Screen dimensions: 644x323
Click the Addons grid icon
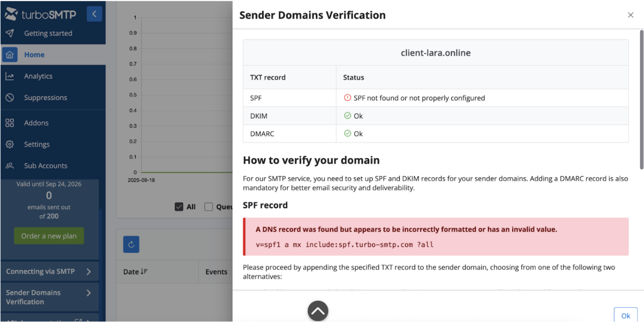point(10,123)
